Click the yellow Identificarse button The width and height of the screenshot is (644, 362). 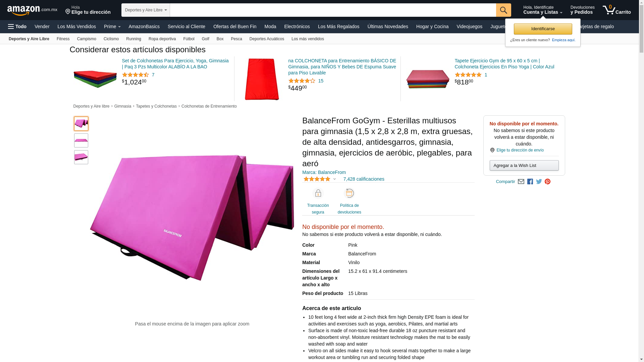pyautogui.click(x=543, y=29)
